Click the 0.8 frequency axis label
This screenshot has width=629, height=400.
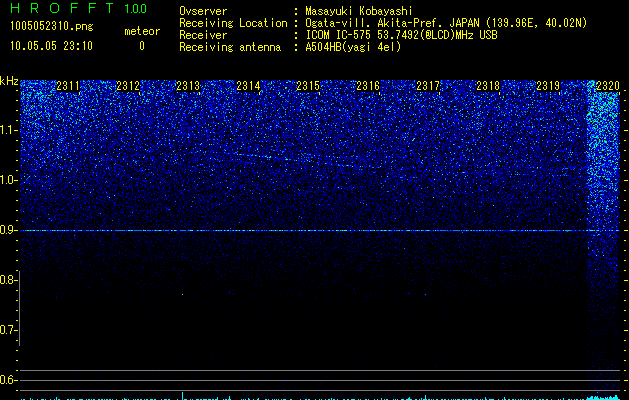[x=8, y=280]
